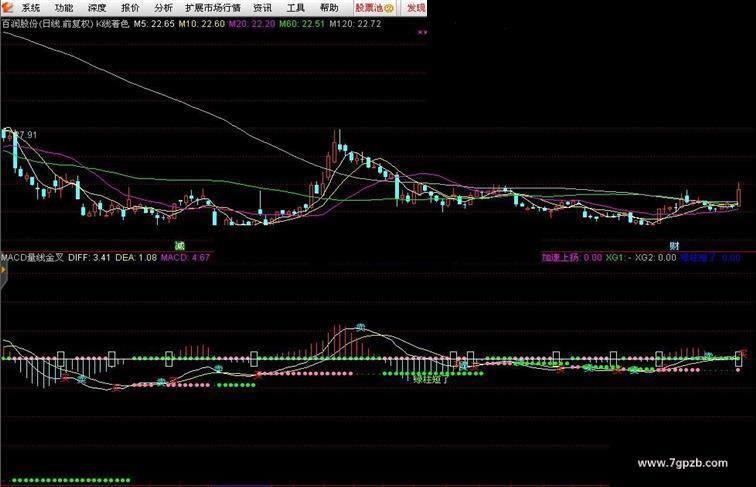
Task: Click the application logo icon
Action: point(7,7)
